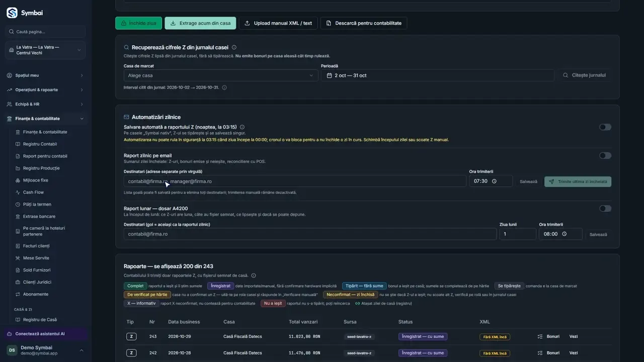The width and height of the screenshot is (644, 362).
Task: Click the Symbai logo icon
Action: point(12,13)
